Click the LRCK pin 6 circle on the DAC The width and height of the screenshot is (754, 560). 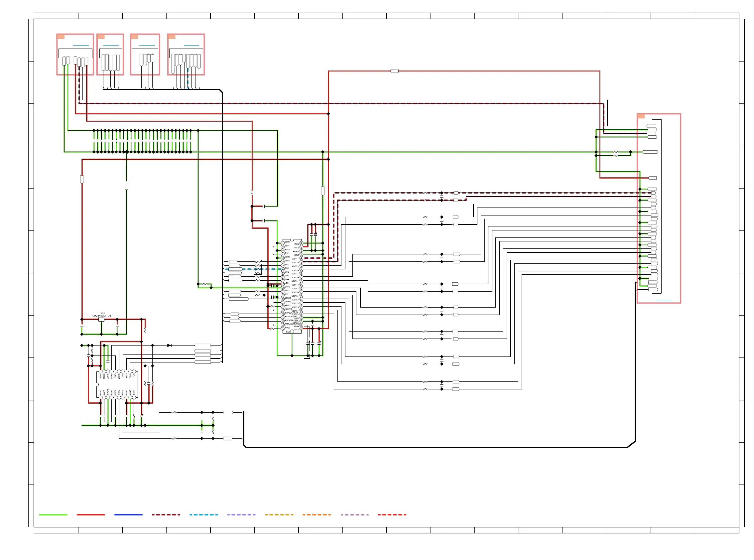[x=283, y=261]
